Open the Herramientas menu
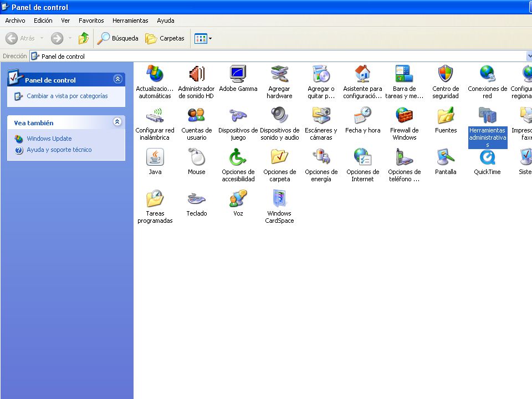The image size is (532, 399). pos(130,21)
